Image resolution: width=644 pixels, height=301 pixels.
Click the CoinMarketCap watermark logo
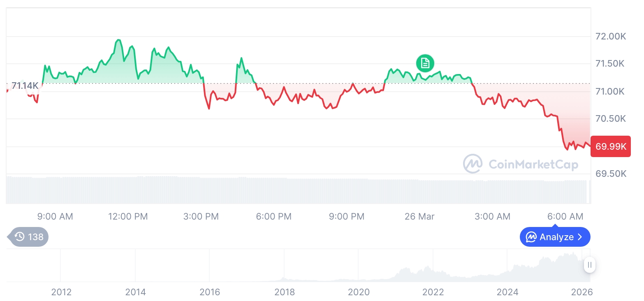click(473, 164)
